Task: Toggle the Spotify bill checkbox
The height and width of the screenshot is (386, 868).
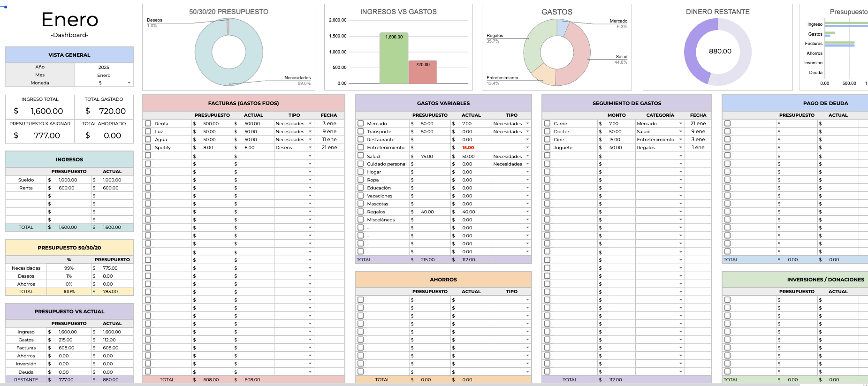Action: coord(148,147)
